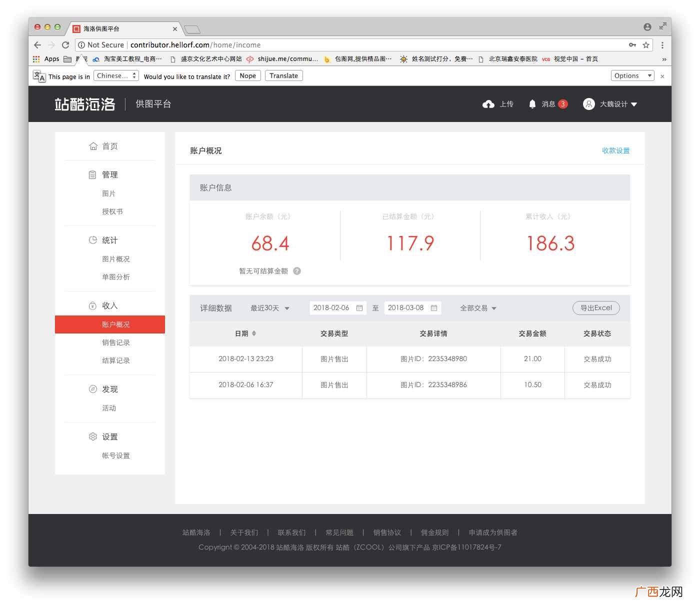Open the start date calendar icon

click(x=359, y=308)
